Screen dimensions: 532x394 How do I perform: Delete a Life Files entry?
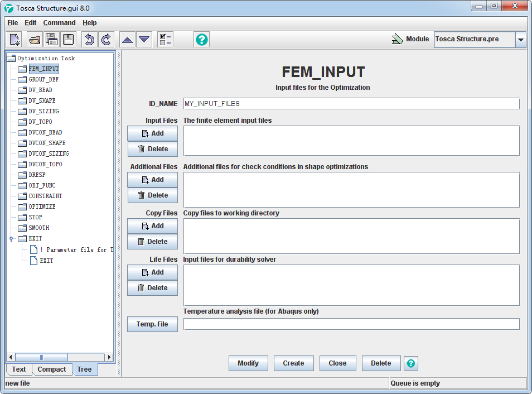coord(152,288)
